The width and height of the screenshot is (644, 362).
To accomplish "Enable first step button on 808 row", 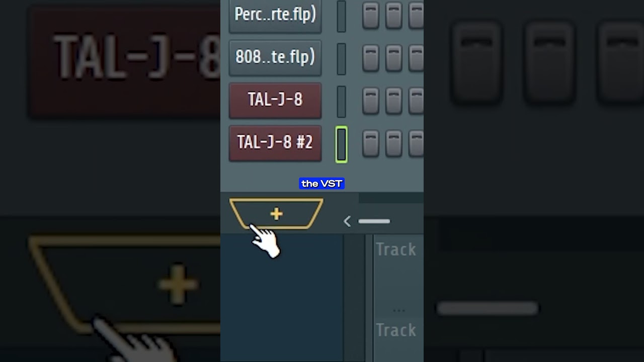I will (370, 58).
